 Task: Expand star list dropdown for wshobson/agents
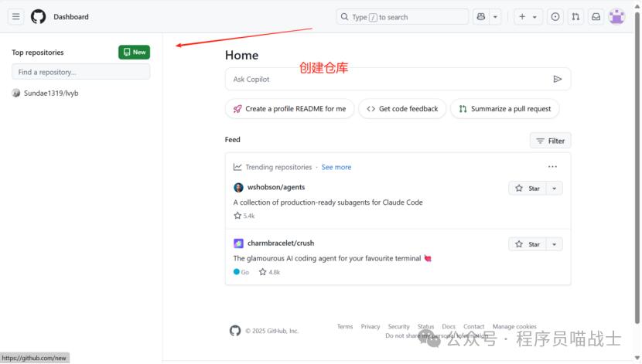555,189
